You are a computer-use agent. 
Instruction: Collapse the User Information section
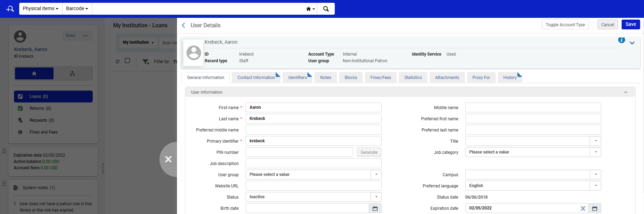[x=625, y=92]
